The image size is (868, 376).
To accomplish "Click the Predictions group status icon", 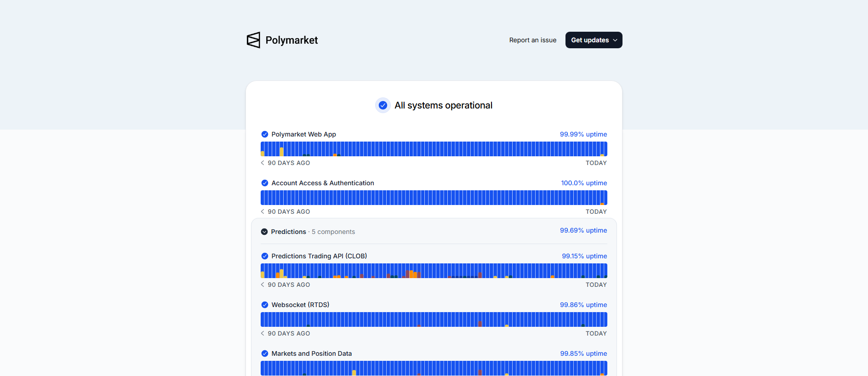I will [264, 232].
